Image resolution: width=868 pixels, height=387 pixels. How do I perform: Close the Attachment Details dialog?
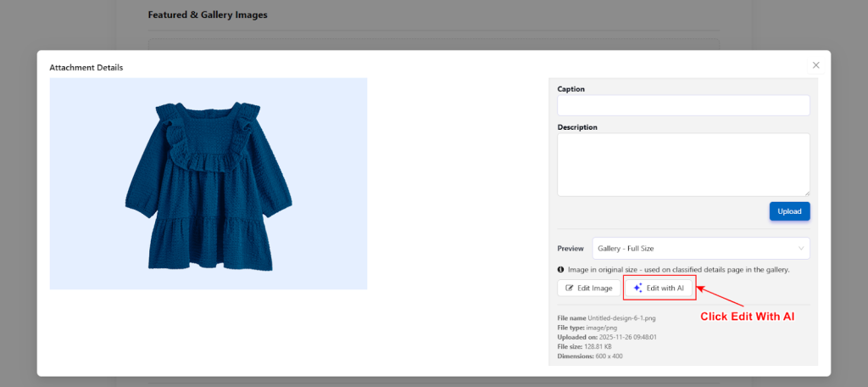pyautogui.click(x=815, y=65)
